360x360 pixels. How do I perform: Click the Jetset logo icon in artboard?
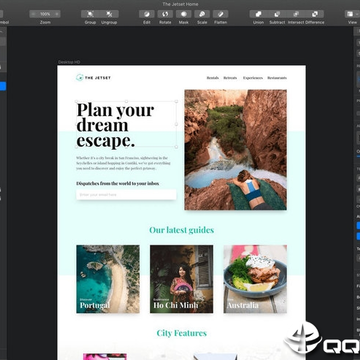[79, 78]
